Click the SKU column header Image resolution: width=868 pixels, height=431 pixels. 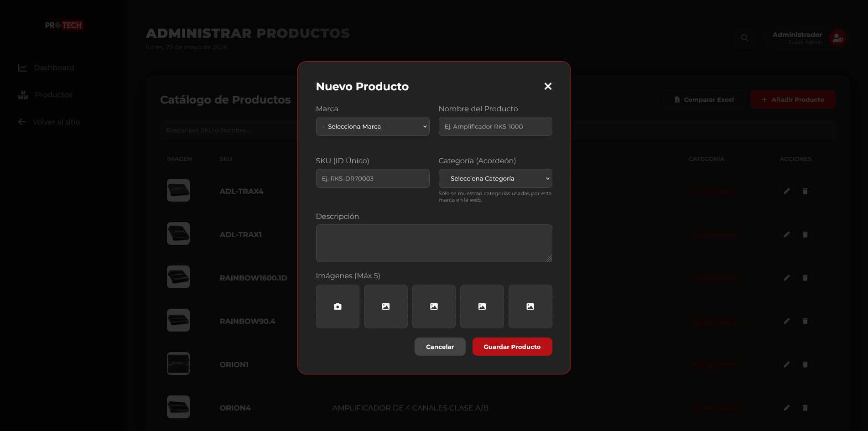pos(226,159)
